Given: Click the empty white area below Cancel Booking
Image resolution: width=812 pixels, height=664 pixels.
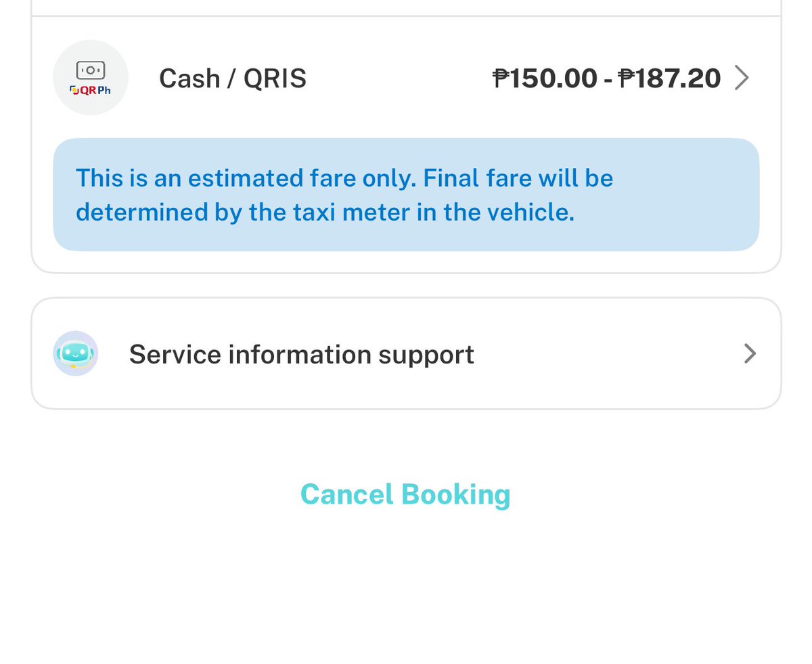Looking at the screenshot, I should (406, 596).
